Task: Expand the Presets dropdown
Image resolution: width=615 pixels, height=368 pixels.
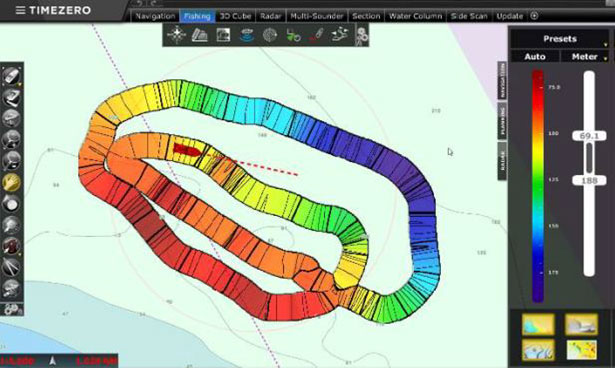Action: pyautogui.click(x=560, y=38)
